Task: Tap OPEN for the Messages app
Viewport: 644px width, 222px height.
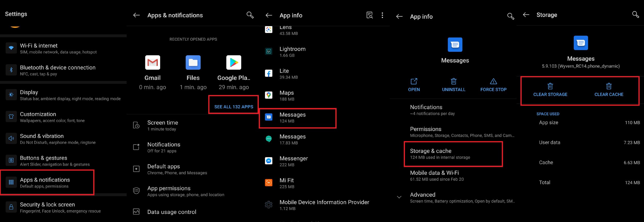Action: click(414, 85)
